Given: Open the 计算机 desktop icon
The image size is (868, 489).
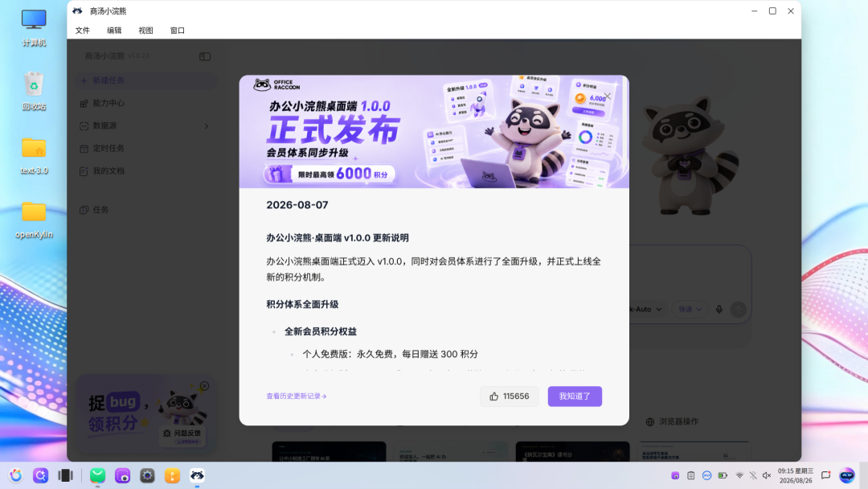Looking at the screenshot, I should (34, 27).
